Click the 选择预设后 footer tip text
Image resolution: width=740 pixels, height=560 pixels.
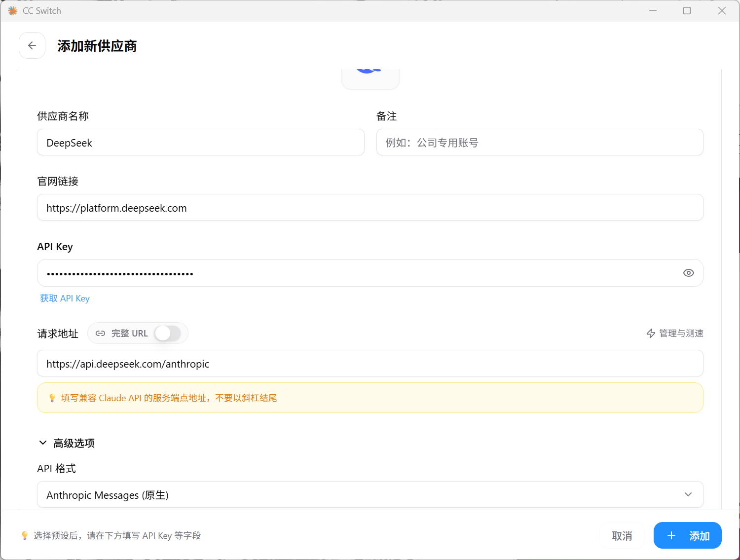117,536
